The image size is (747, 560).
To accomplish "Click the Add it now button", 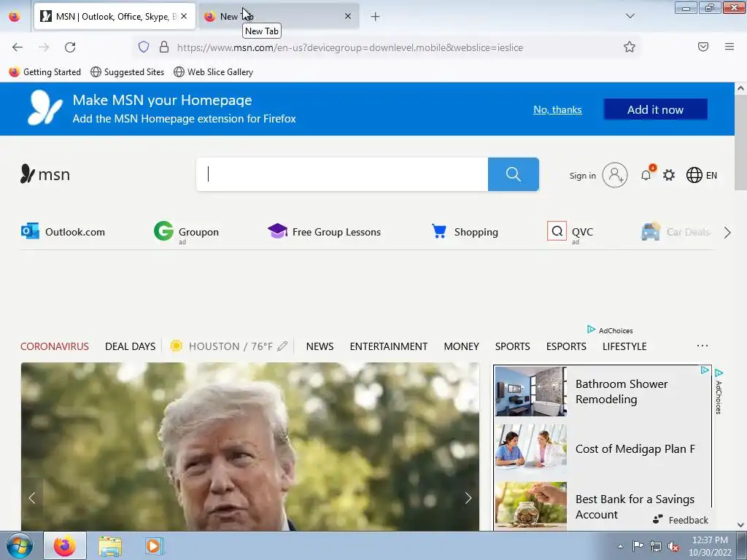I will [656, 109].
